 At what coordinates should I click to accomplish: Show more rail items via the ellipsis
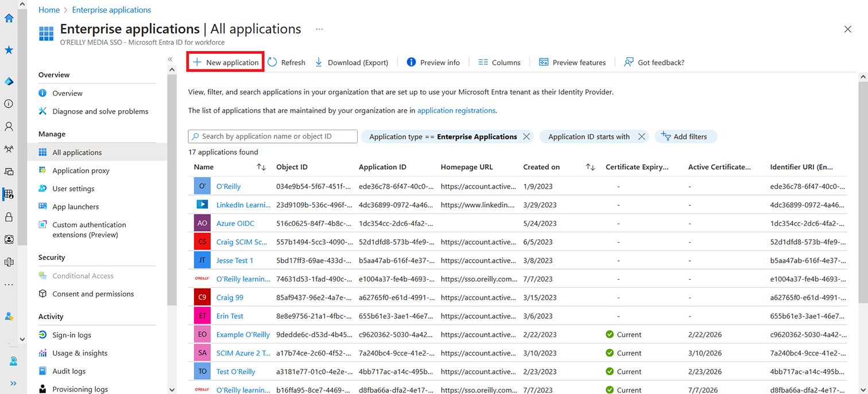[9, 284]
